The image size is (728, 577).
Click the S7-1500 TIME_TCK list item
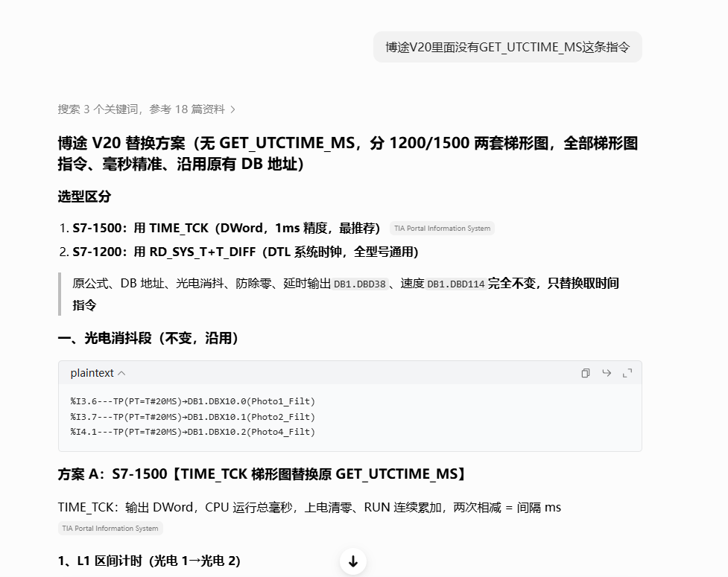click(x=226, y=229)
